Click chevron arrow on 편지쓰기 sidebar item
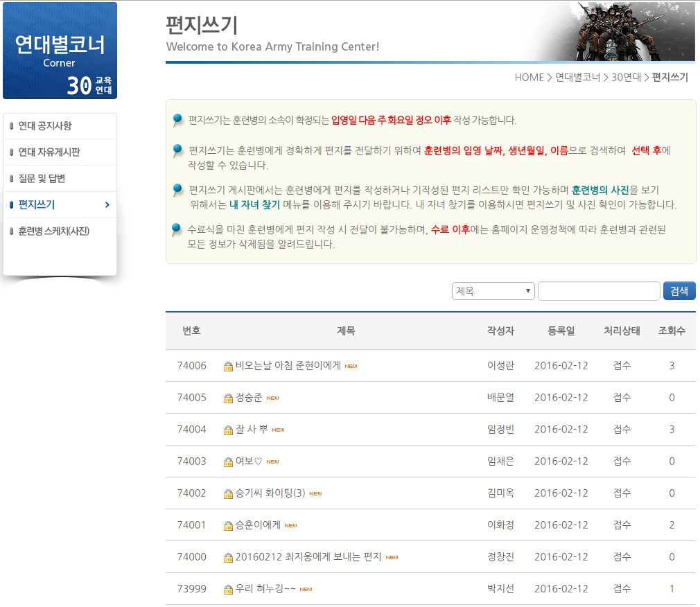Image resolution: width=700 pixels, height=607 pixels. pos(107,205)
